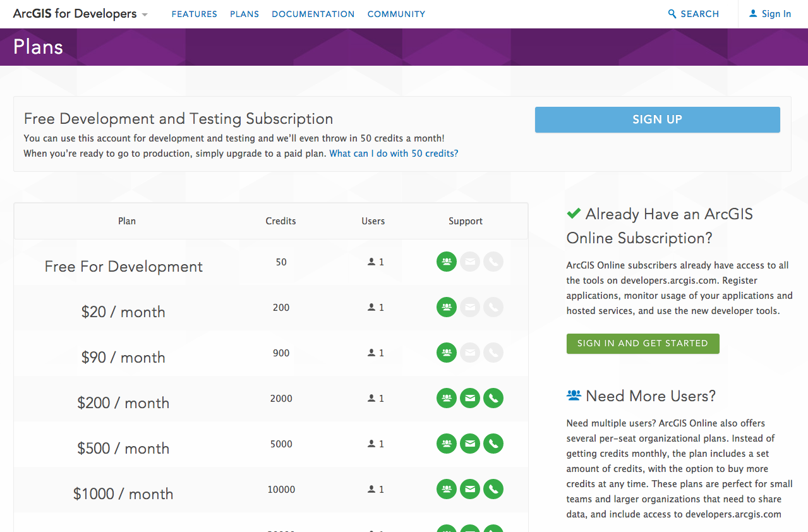
Task: Click phone support icon in Free For Development row
Action: (x=493, y=262)
